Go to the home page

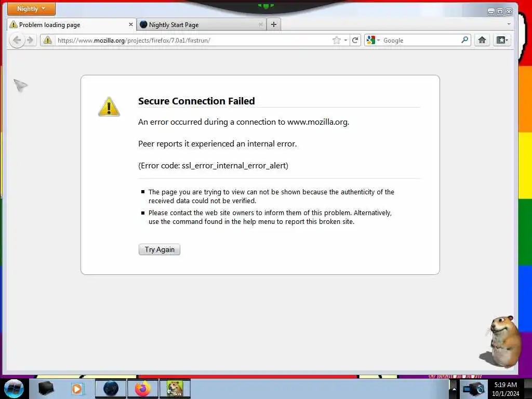482,41
